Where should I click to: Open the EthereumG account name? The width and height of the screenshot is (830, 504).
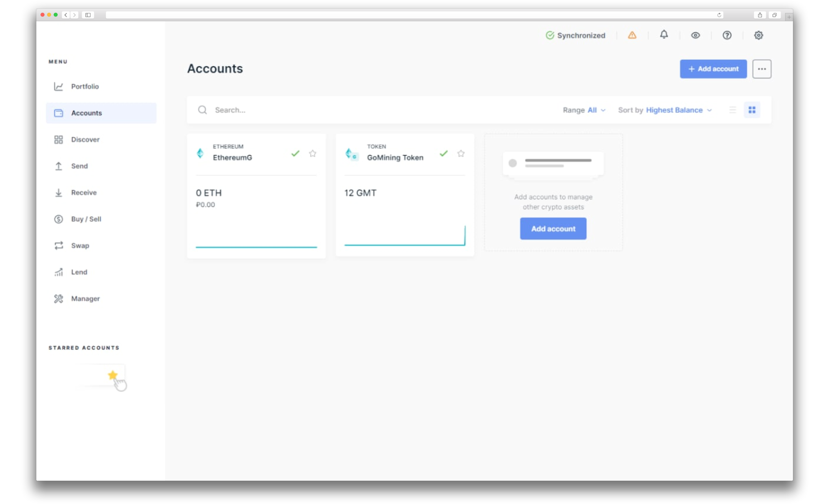tap(232, 158)
